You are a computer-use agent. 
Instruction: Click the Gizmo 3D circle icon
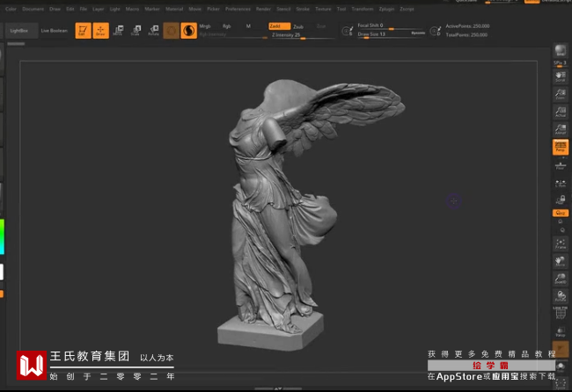[x=171, y=31]
